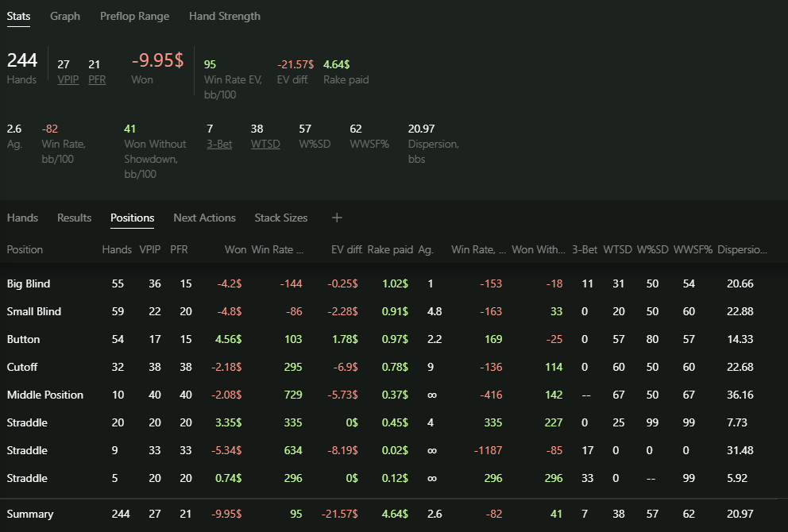Switch to the Graph tab
This screenshot has height=532, width=788.
(65, 16)
